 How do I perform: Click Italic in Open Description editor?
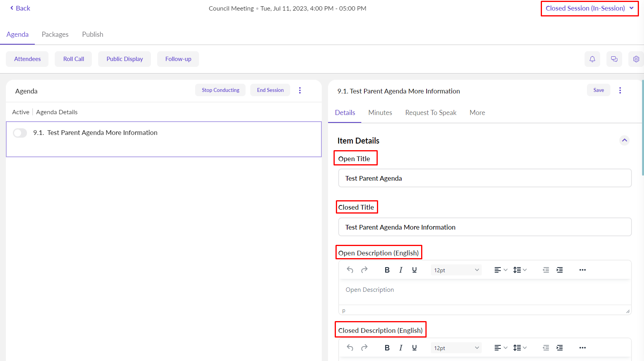[400, 270]
